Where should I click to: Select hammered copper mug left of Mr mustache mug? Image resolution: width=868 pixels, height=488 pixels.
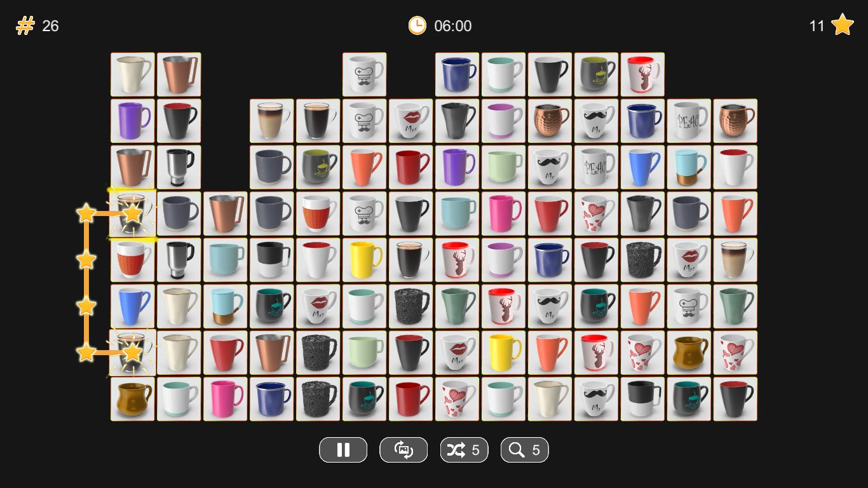click(x=550, y=121)
